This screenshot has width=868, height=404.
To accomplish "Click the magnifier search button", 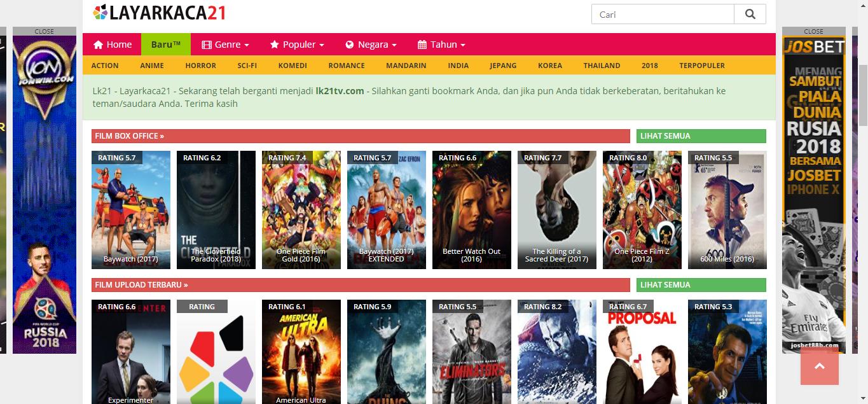I will [x=750, y=14].
